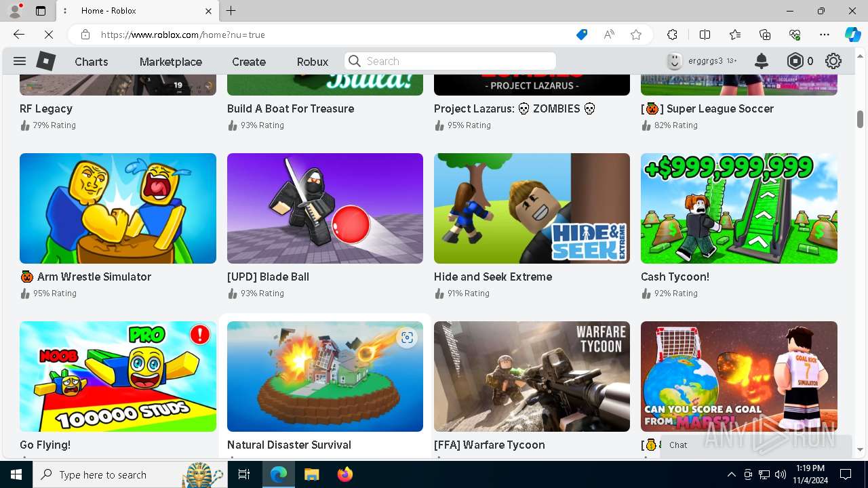Open Browser essentials heart icon
868x488 pixels.
click(x=795, y=35)
